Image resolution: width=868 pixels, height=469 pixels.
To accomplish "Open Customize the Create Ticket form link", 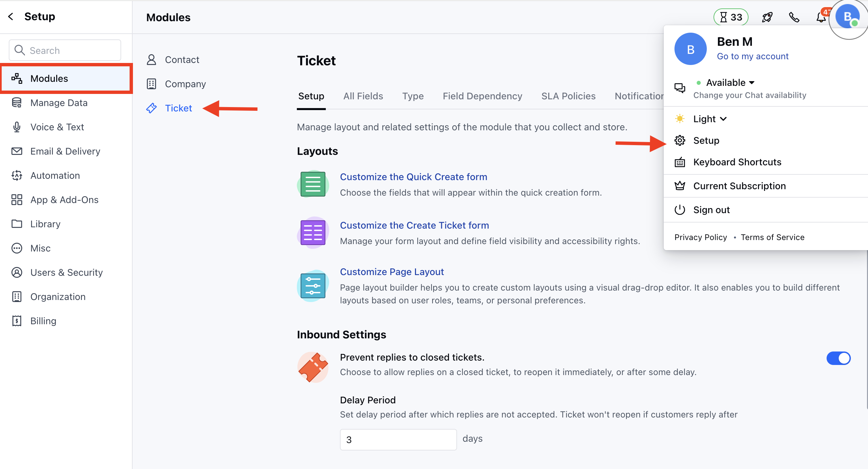I will click(x=414, y=225).
